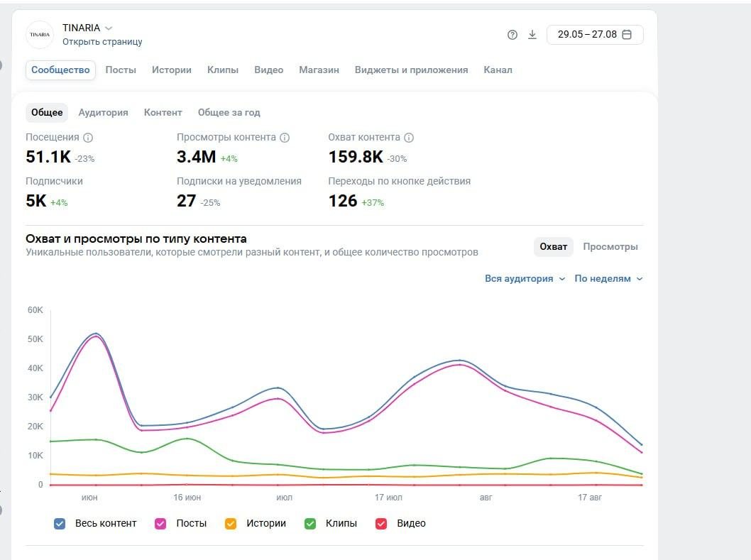The width and height of the screenshot is (751, 560).
Task: Switch to the Аудитория sub-tab
Action: pyautogui.click(x=104, y=113)
